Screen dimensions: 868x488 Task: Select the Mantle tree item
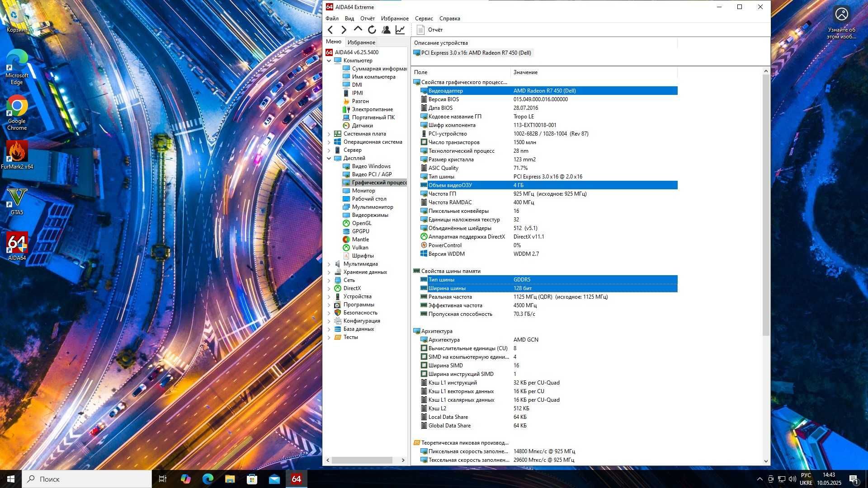coord(356,239)
